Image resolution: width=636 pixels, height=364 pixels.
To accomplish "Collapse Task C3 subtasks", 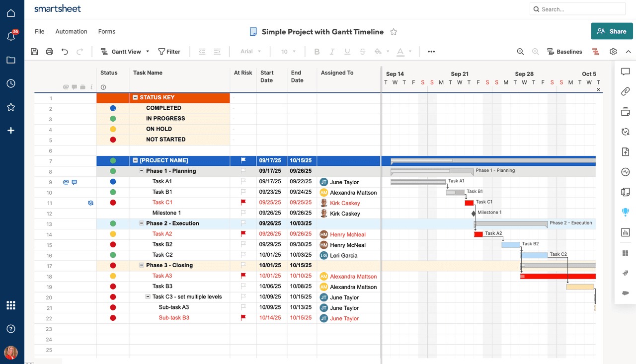I will [148, 296].
